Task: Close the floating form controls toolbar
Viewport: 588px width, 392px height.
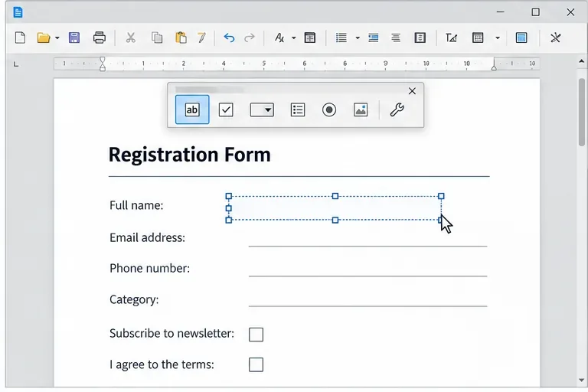Action: point(412,91)
